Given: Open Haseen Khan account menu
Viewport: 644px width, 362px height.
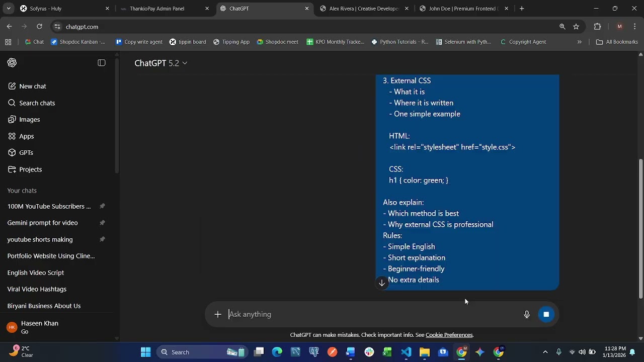Looking at the screenshot, I should pyautogui.click(x=56, y=327).
